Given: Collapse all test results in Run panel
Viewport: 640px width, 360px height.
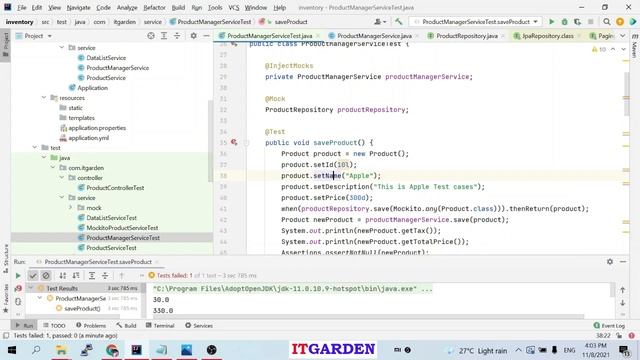Looking at the screenshot, I should [105, 276].
